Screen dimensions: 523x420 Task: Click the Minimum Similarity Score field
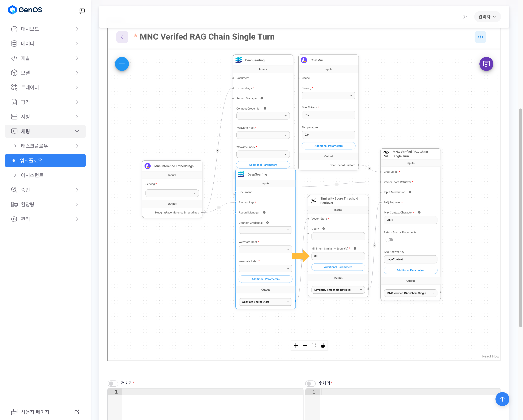pyautogui.click(x=338, y=256)
